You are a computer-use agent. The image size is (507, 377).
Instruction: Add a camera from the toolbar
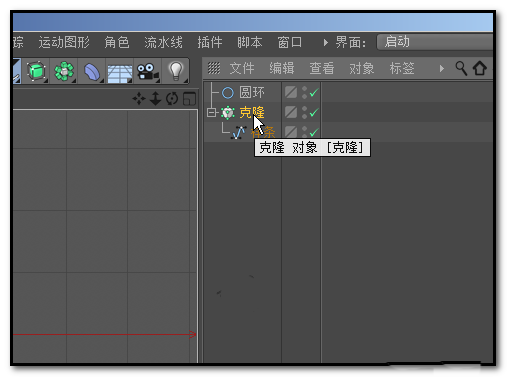[x=147, y=71]
